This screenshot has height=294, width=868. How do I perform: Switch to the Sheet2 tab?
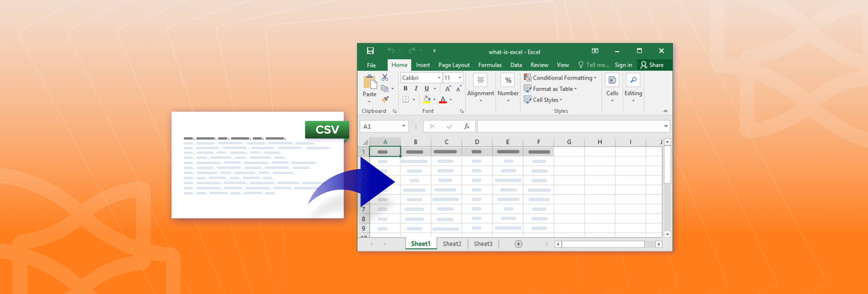click(x=452, y=243)
